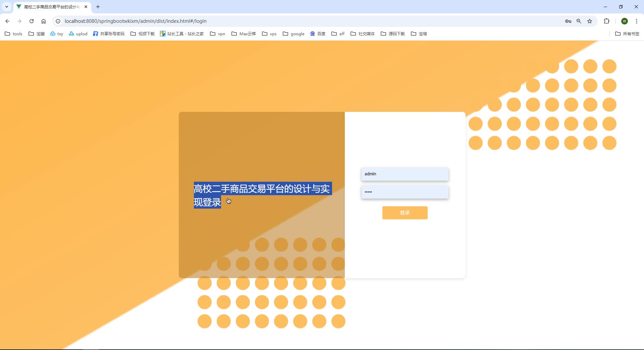The width and height of the screenshot is (644, 350).
Task: Open a new tab with plus button
Action: tap(98, 7)
